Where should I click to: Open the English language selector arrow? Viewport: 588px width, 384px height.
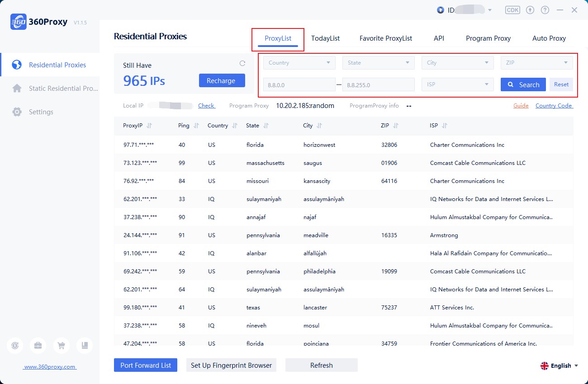click(x=576, y=366)
